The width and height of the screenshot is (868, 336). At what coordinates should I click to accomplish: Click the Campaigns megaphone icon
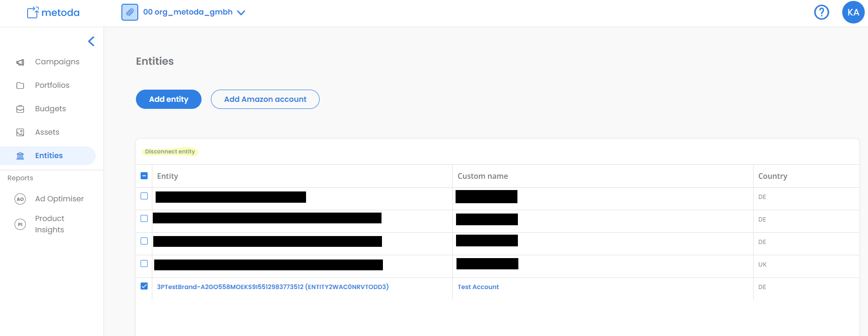click(20, 62)
